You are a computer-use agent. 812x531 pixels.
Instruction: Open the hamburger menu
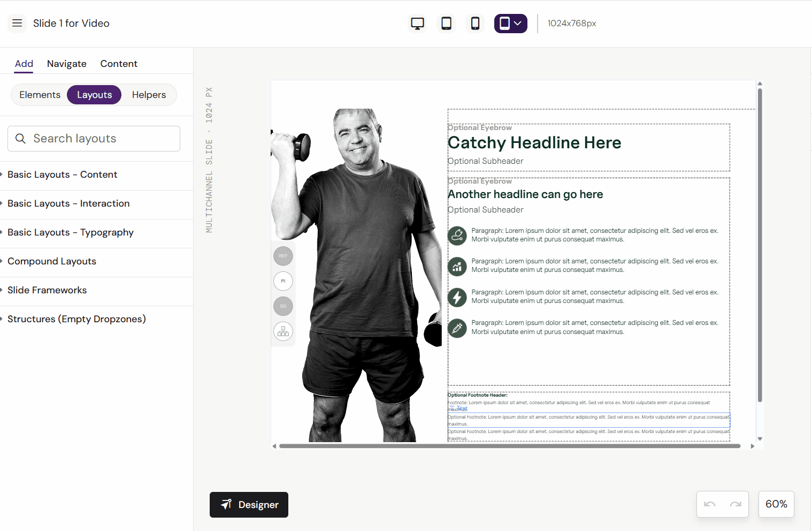click(x=17, y=23)
